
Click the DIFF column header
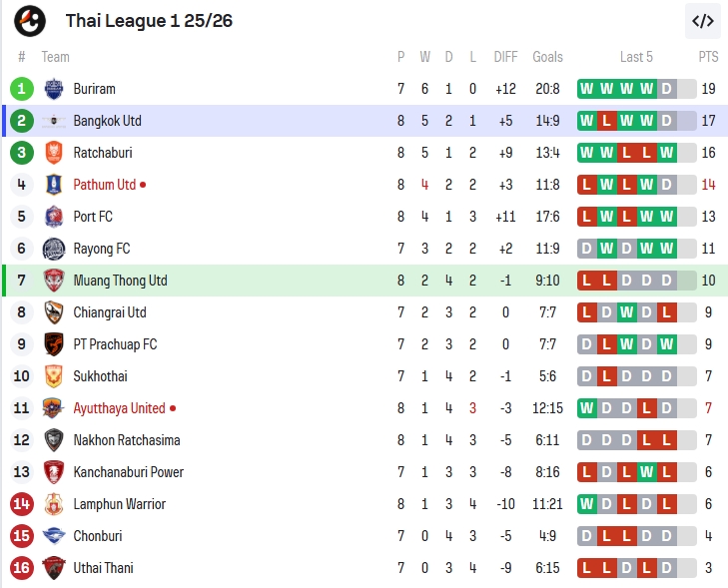coord(505,57)
